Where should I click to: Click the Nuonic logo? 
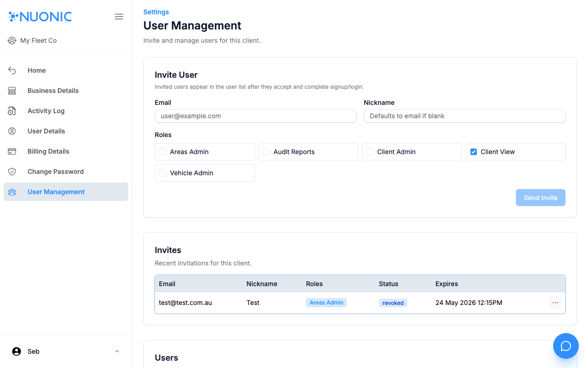(40, 17)
